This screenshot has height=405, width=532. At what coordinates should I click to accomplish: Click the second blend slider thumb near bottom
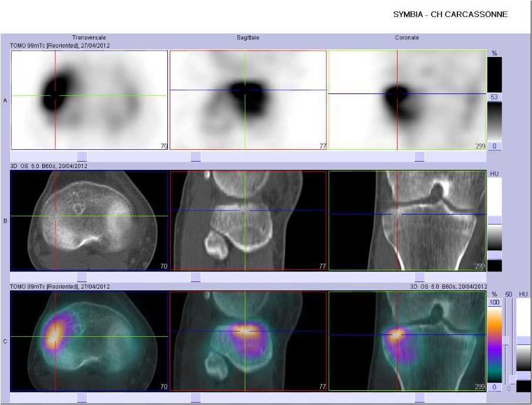pyautogui.click(x=512, y=380)
